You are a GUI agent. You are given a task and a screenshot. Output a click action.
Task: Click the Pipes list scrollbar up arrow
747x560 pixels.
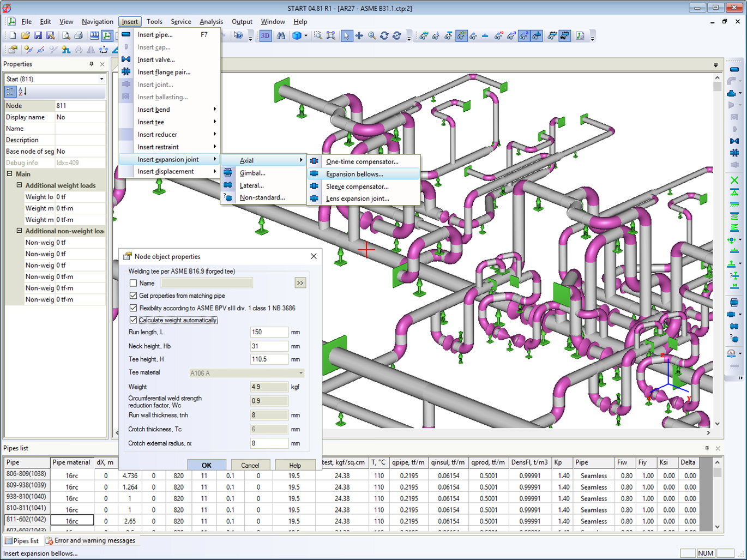tap(718, 462)
